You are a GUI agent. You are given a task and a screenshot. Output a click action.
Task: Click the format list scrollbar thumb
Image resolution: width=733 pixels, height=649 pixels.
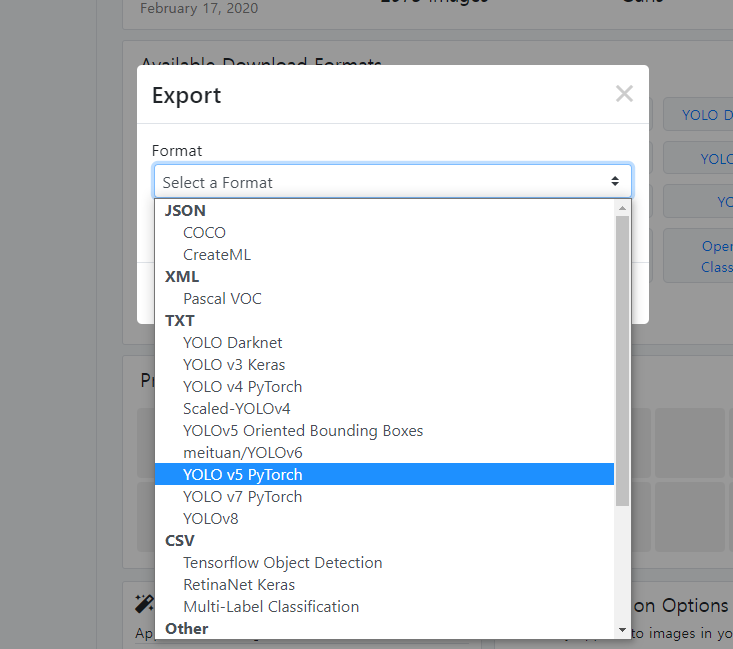pos(622,361)
